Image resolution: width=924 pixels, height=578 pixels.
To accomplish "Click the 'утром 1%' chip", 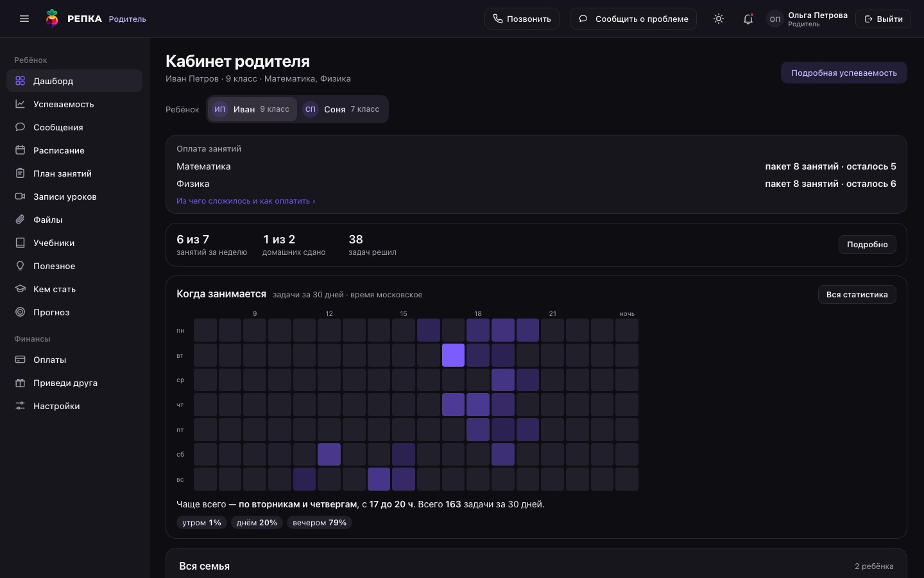I will pos(201,523).
